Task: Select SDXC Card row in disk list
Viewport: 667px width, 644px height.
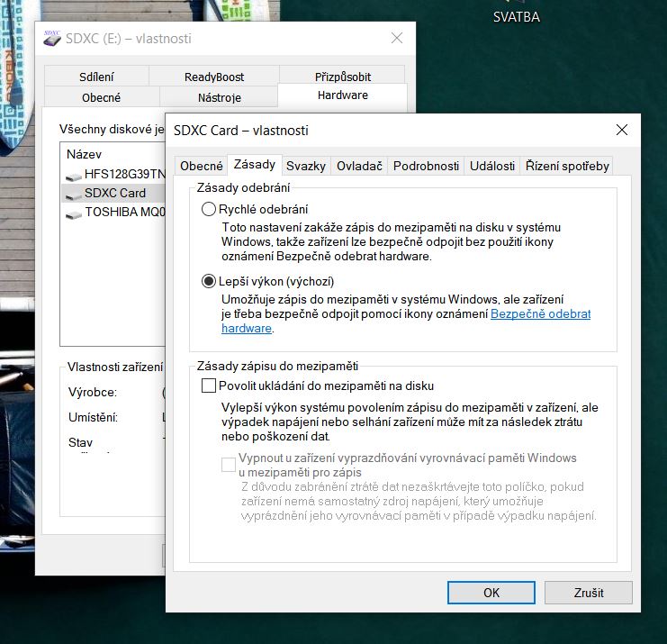Action: pyautogui.click(x=113, y=193)
